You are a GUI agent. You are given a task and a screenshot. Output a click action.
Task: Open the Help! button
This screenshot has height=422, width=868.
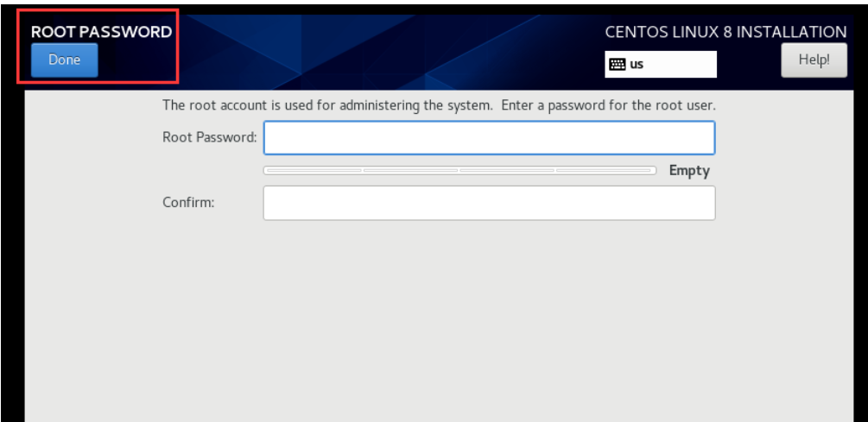(x=814, y=60)
